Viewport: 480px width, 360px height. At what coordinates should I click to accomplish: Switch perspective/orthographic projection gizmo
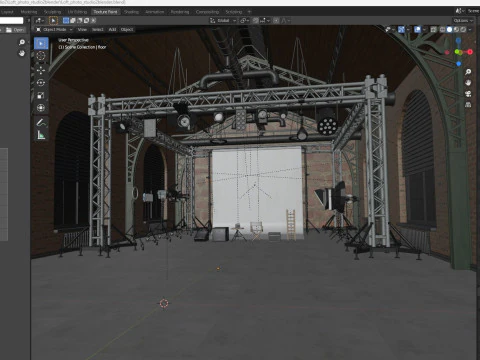[468, 105]
